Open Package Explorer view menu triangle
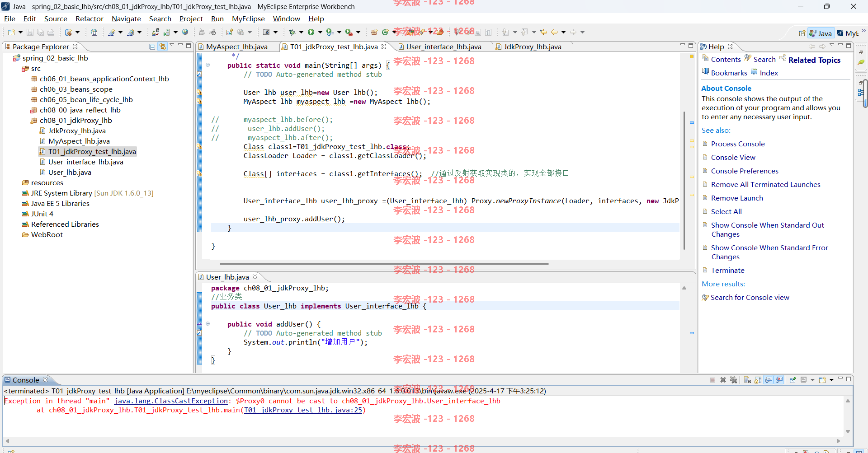 tap(172, 45)
